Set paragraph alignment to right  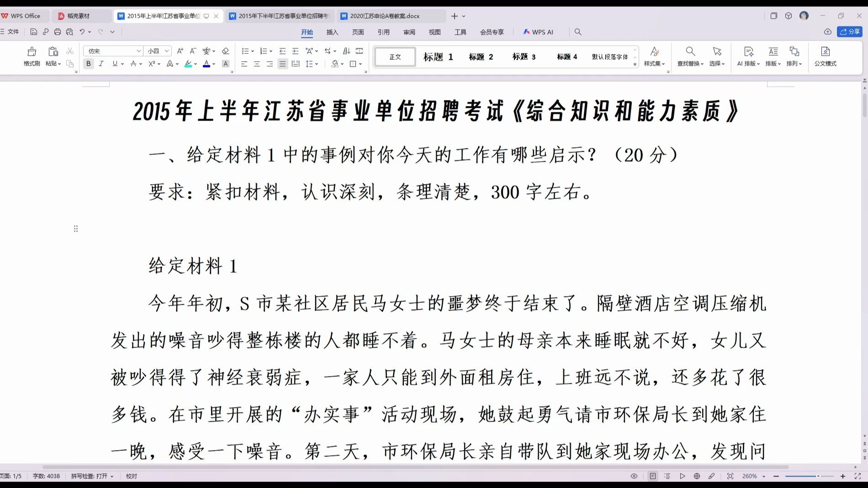(x=270, y=64)
